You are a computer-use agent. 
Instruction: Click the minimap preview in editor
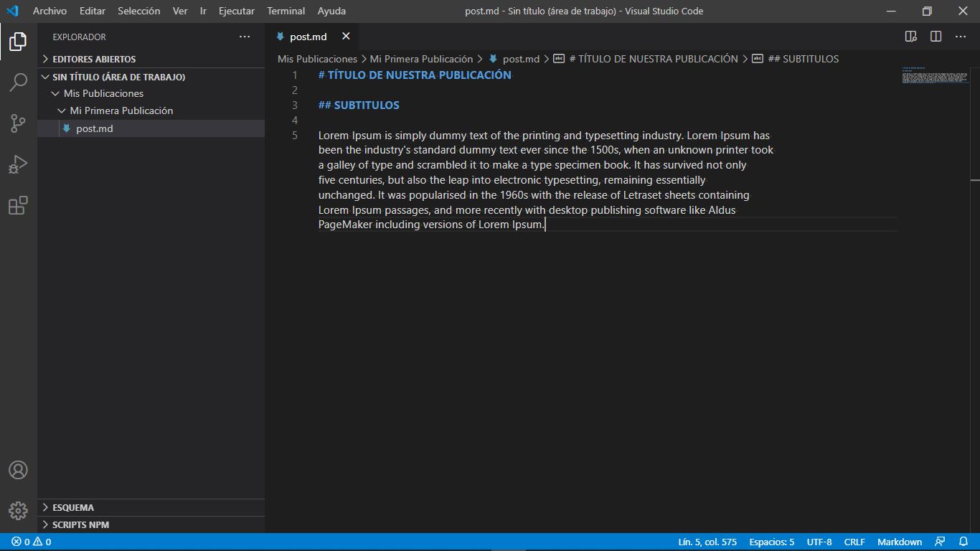[x=935, y=75]
